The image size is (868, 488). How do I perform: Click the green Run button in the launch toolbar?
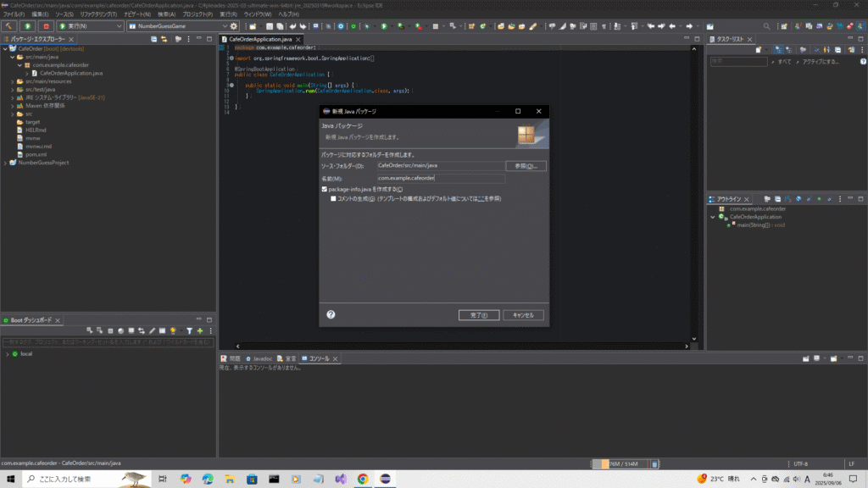pos(28,26)
